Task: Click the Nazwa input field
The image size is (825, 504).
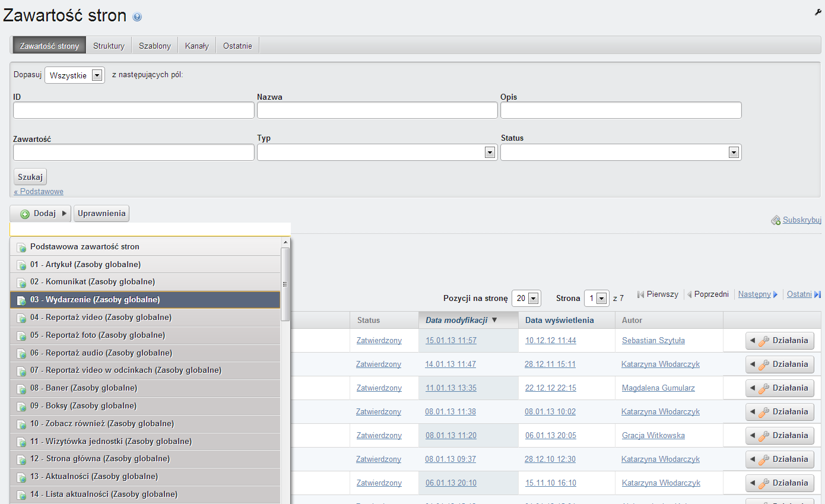Action: point(377,110)
